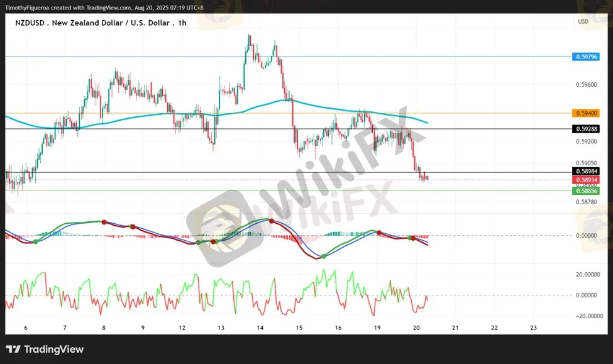Select date 12 on the time axis
The width and height of the screenshot is (613, 364).
[x=182, y=328]
